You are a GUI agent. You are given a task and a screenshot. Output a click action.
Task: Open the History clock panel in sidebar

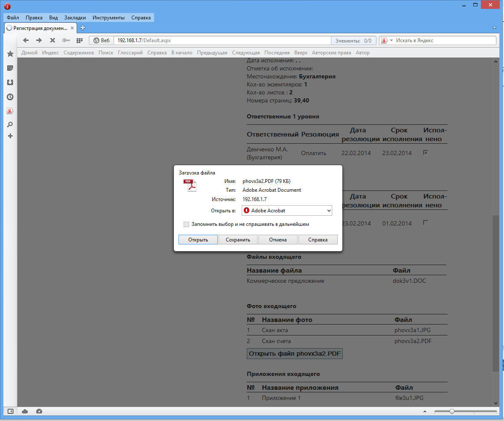click(x=10, y=97)
